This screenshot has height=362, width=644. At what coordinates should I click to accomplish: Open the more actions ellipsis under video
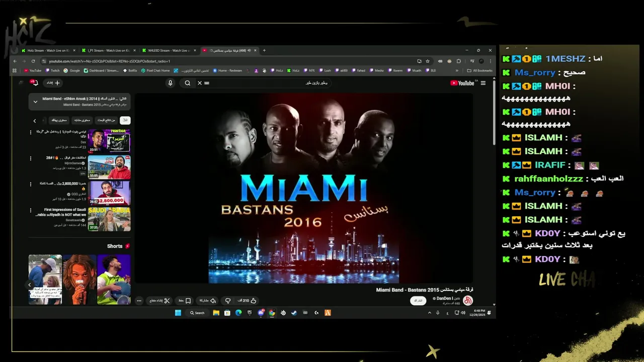coord(139,301)
